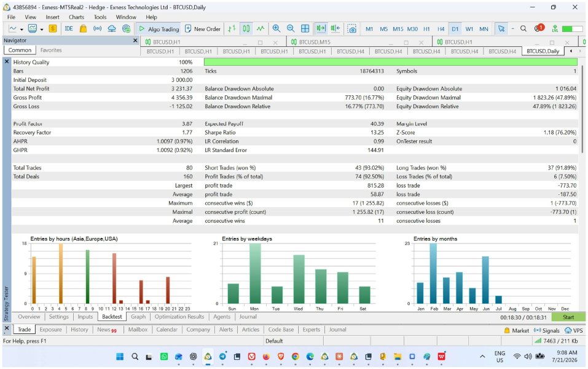Click the New Order button
Viewport: 588px width, 369px height.
(203, 29)
